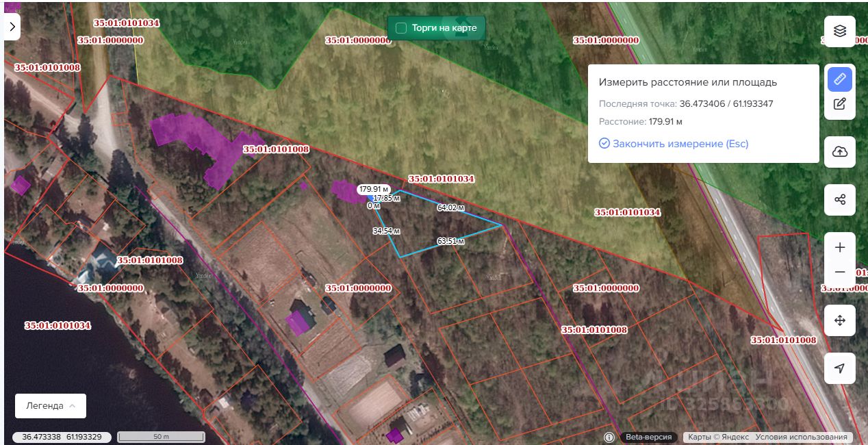Click the Beta-версия badge

pos(649,437)
